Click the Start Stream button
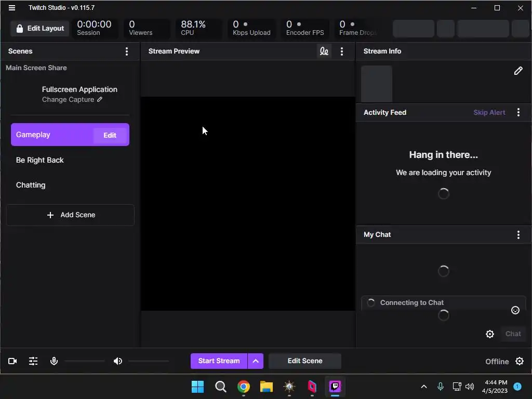 (219, 361)
